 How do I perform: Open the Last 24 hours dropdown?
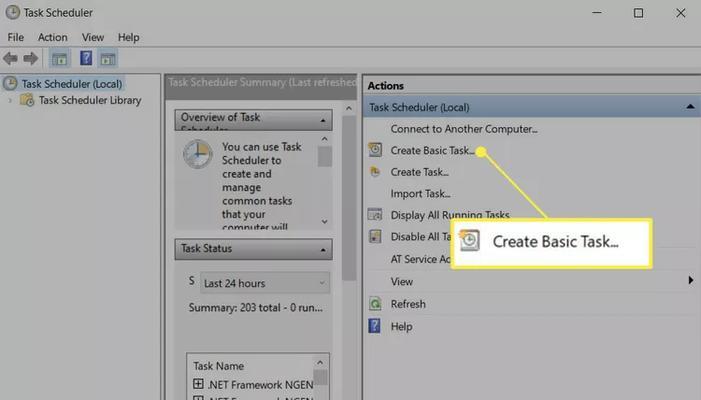pos(265,283)
